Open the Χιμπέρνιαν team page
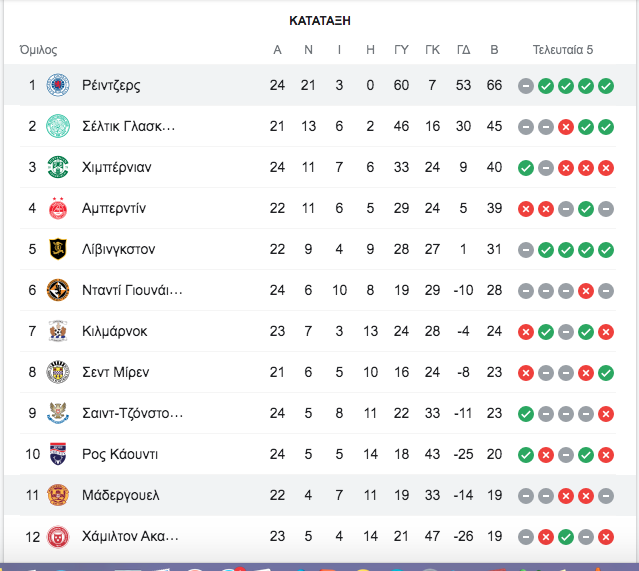This screenshot has width=639, height=571. 117,168
